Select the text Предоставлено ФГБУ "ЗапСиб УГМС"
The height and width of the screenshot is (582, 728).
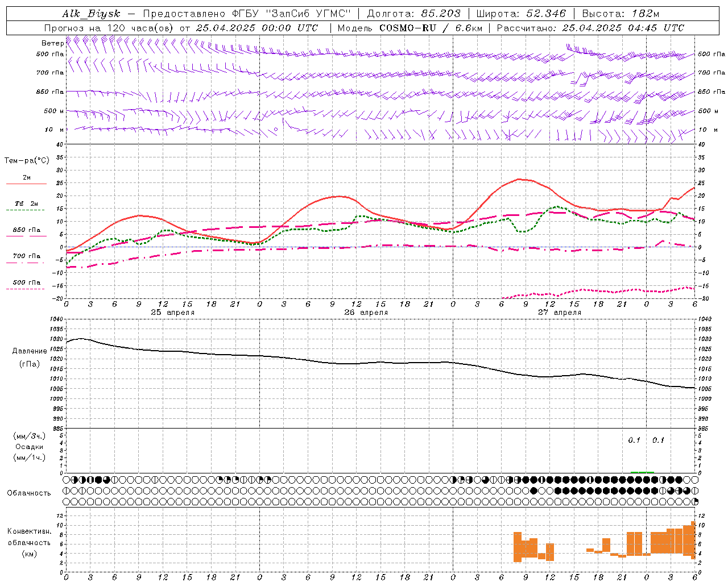coord(247,14)
